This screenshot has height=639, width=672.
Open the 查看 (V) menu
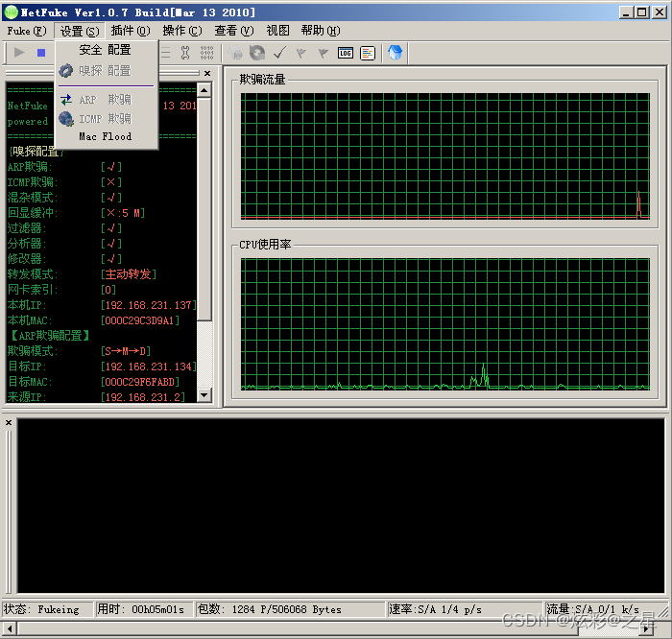pos(234,31)
